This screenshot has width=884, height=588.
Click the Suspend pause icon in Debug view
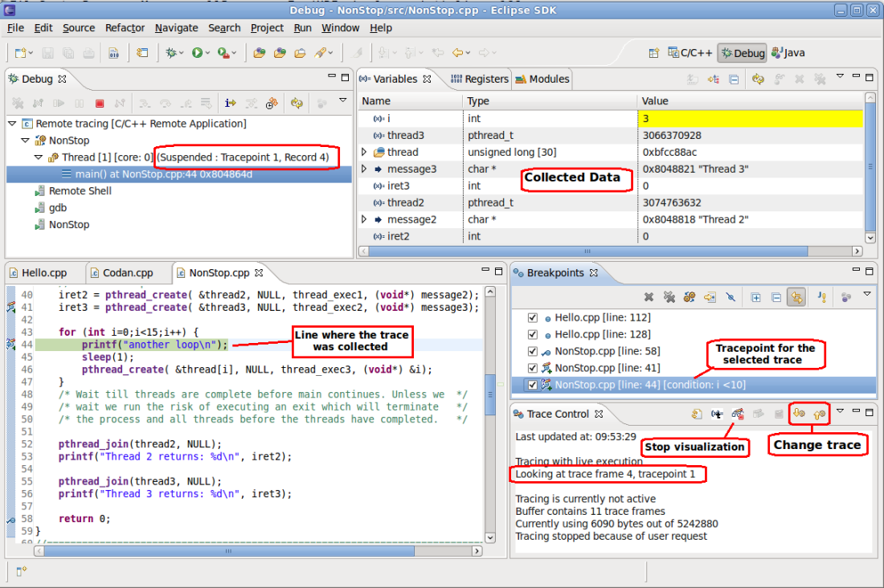click(x=79, y=103)
